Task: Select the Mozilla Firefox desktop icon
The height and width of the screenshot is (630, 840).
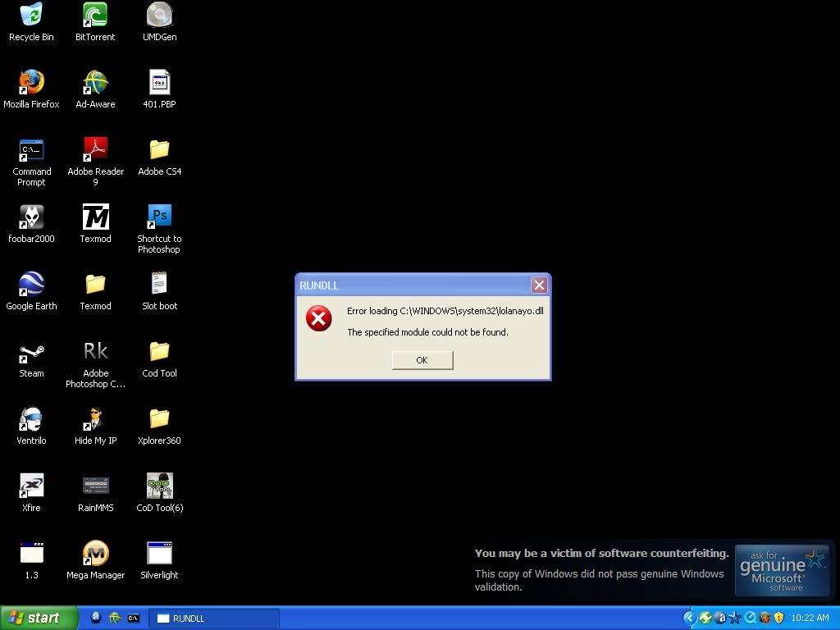Action: (31, 83)
